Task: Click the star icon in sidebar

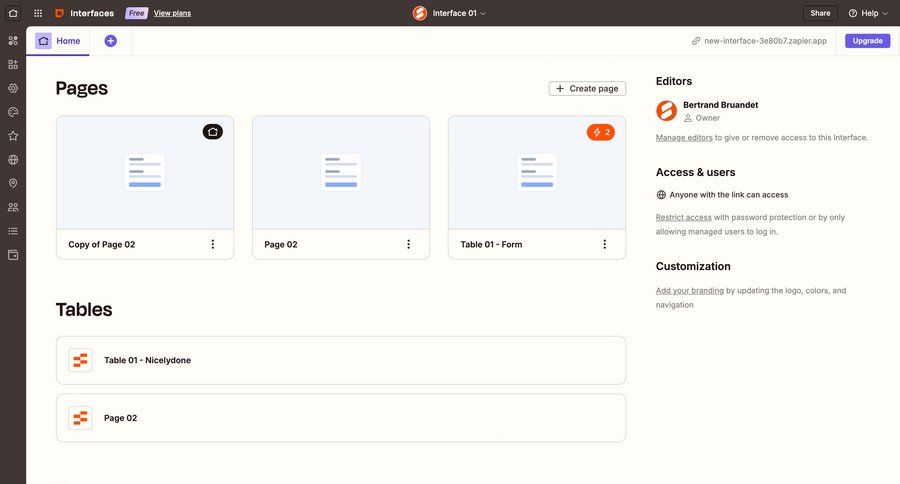Action: (x=13, y=135)
